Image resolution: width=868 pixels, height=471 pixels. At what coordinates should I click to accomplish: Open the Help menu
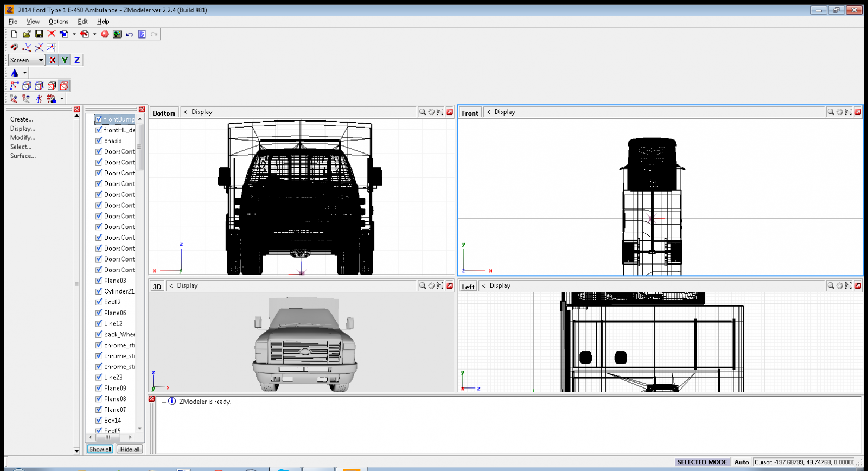tap(103, 22)
